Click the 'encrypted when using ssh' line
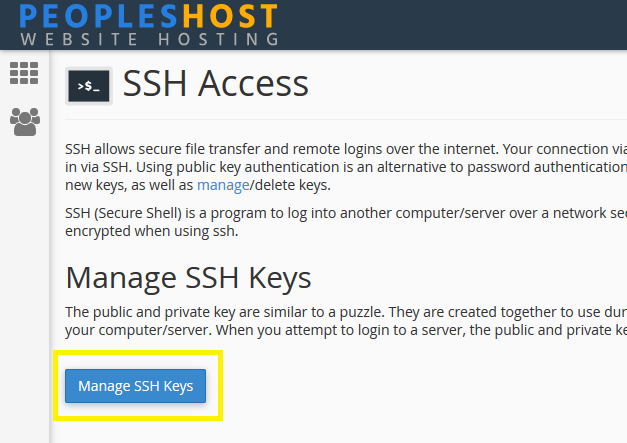This screenshot has width=627, height=443. pyautogui.click(x=152, y=231)
